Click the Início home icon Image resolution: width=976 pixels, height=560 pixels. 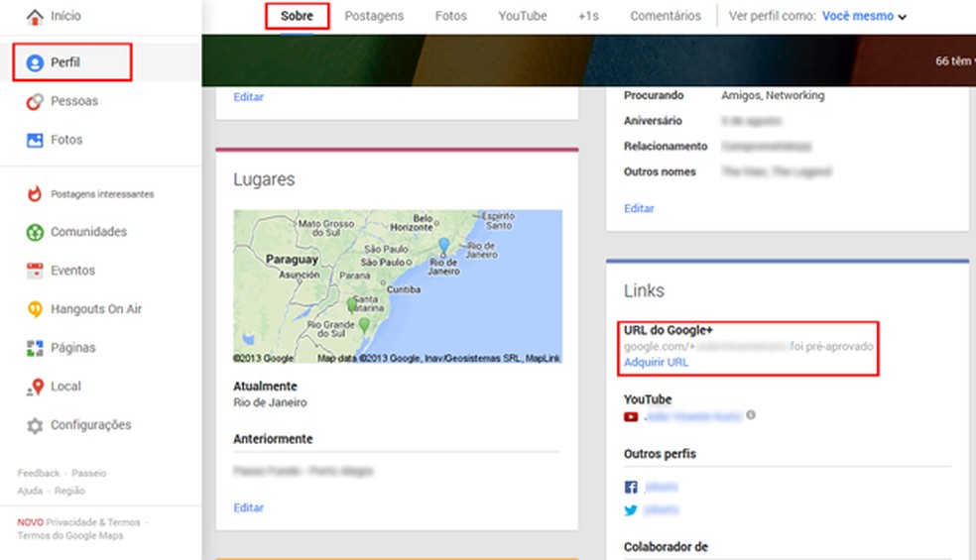(35, 16)
